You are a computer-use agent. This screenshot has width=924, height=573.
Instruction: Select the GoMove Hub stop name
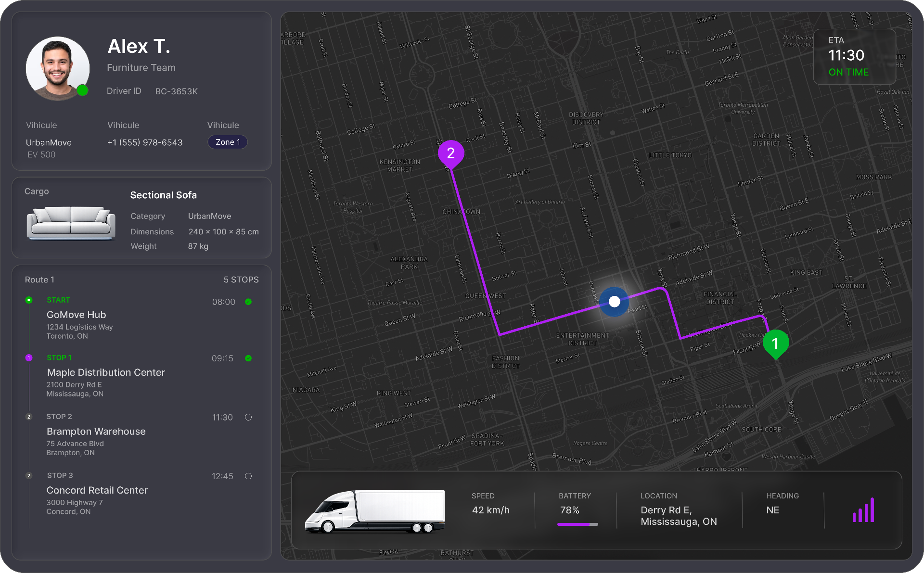pyautogui.click(x=76, y=315)
